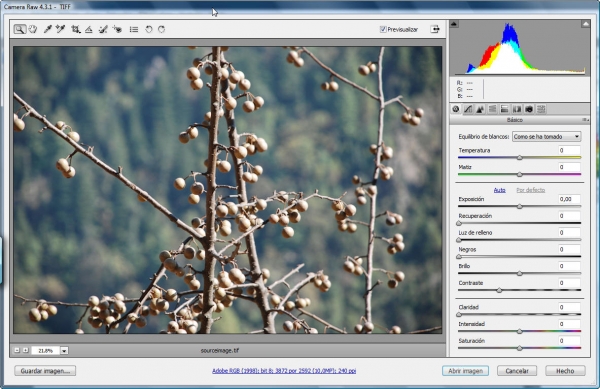Select the Straighten tool
Image resolution: width=600 pixels, height=389 pixels.
[89, 29]
